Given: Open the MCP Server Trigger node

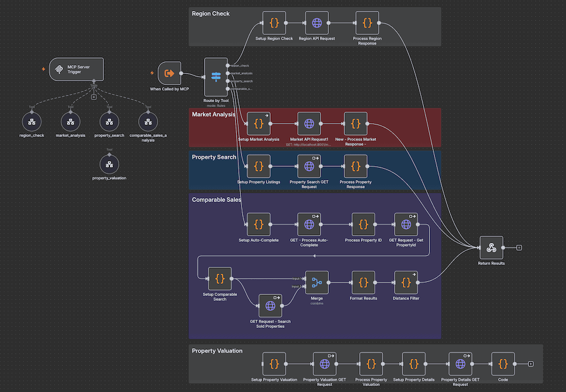Looking at the screenshot, I should (76, 69).
